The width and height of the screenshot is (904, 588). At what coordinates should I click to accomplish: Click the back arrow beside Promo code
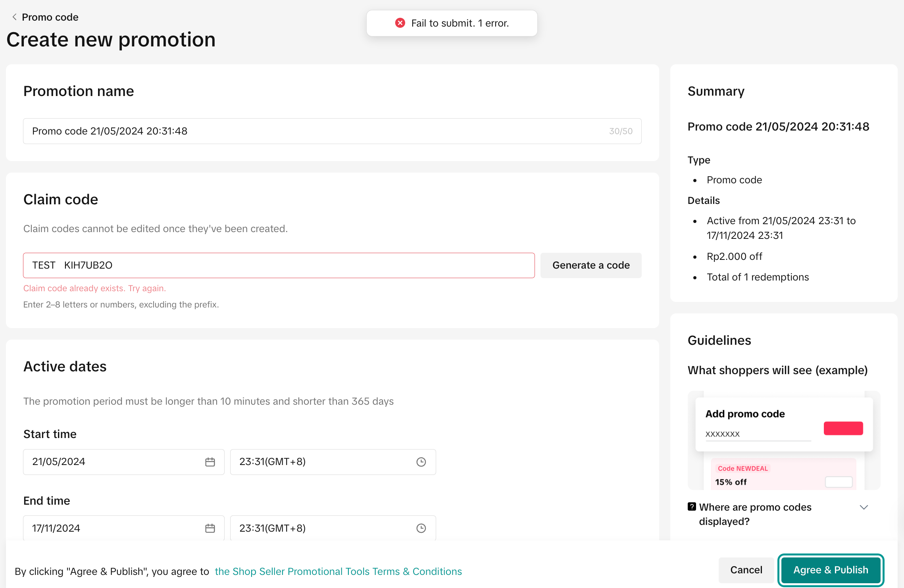[x=14, y=17]
